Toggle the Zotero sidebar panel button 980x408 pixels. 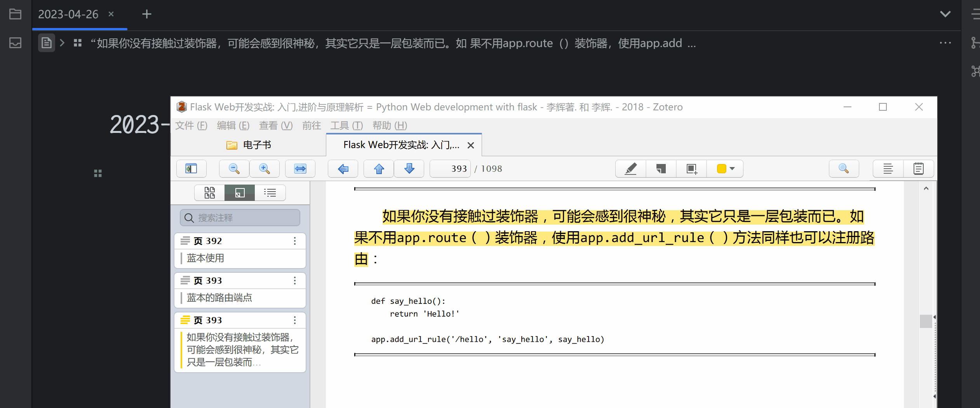click(191, 169)
